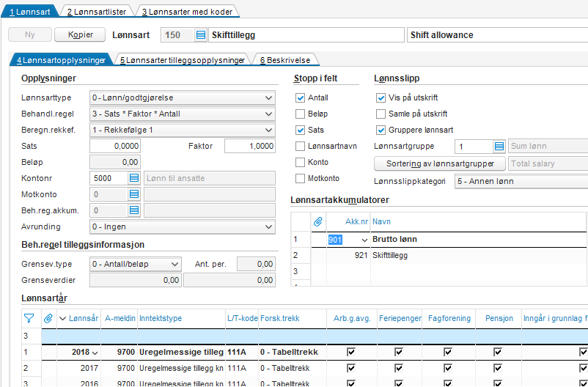Open Lønnsartgruppe lookup list icon

point(499,147)
